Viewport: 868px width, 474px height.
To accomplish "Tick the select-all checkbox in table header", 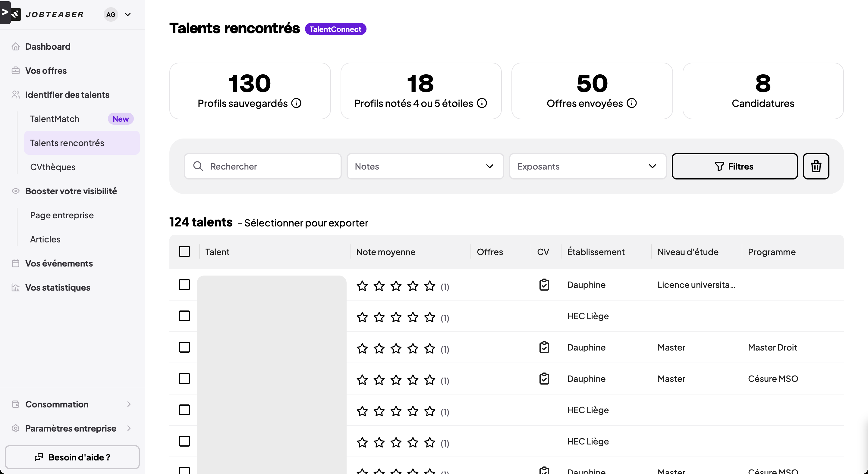I will (x=184, y=251).
